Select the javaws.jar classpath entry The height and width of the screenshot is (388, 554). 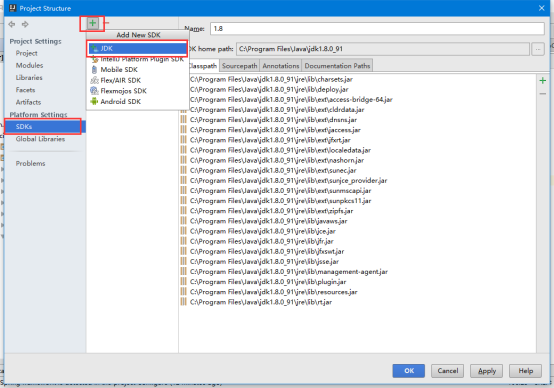tap(269, 221)
